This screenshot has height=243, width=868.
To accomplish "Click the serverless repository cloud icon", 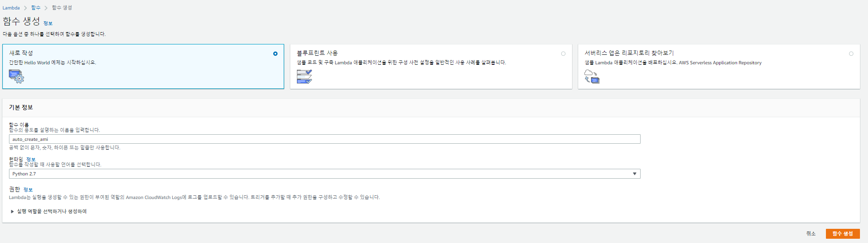I will point(592,77).
